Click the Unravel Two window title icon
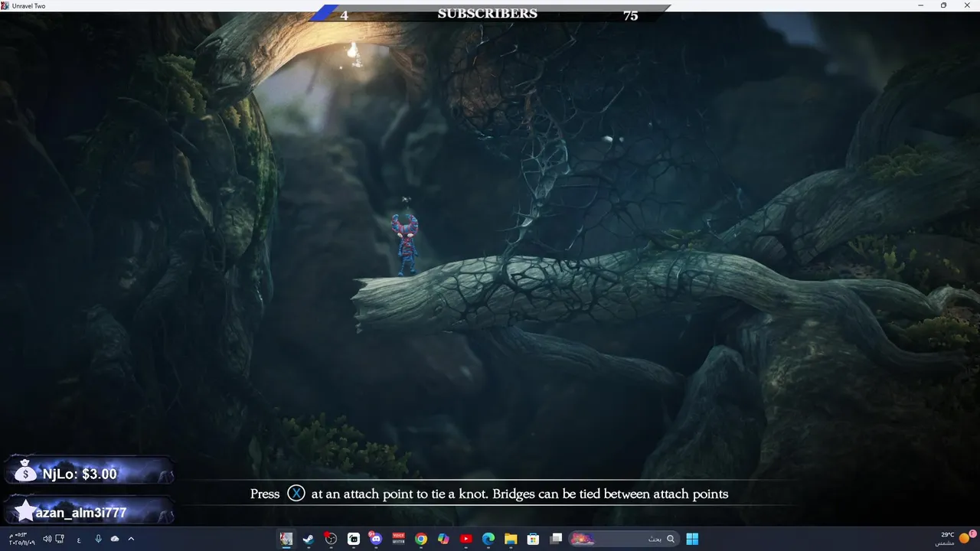This screenshot has width=980, height=551. pyautogui.click(x=5, y=5)
